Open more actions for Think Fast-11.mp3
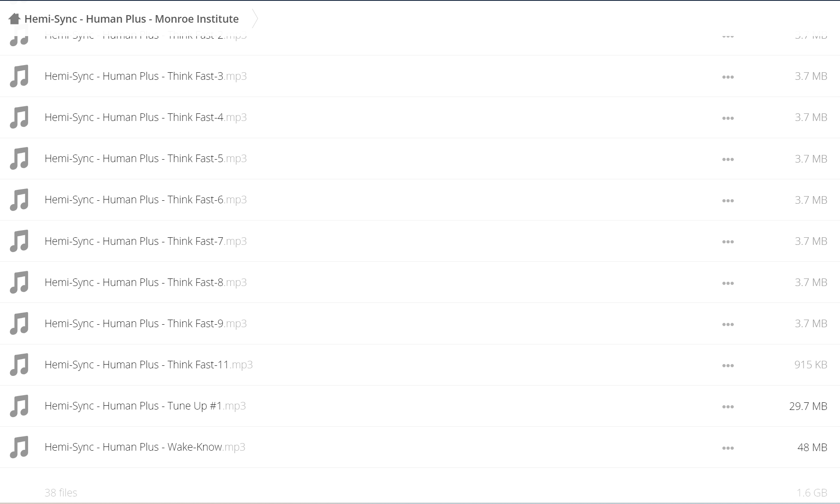840x504 pixels. [x=728, y=365]
